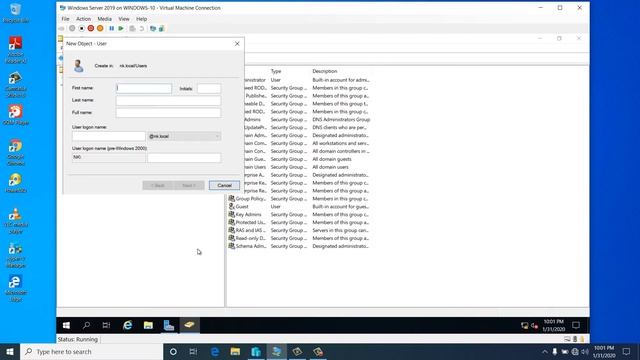Click the Checkpoint toolbar icon
Screen dimensions: 640x360
click(132, 29)
